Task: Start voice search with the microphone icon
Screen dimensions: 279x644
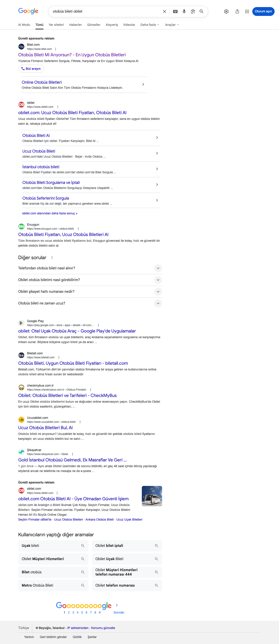Action: [x=184, y=11]
